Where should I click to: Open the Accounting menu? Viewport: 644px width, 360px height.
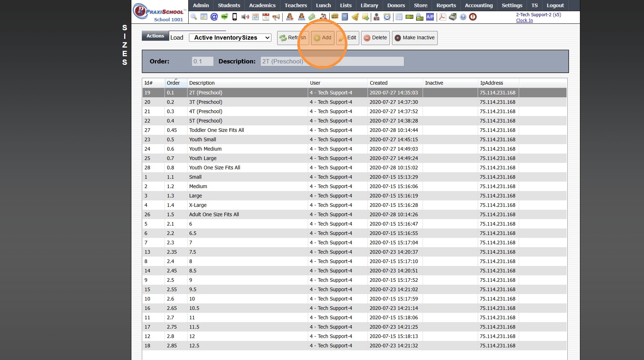pos(478,5)
